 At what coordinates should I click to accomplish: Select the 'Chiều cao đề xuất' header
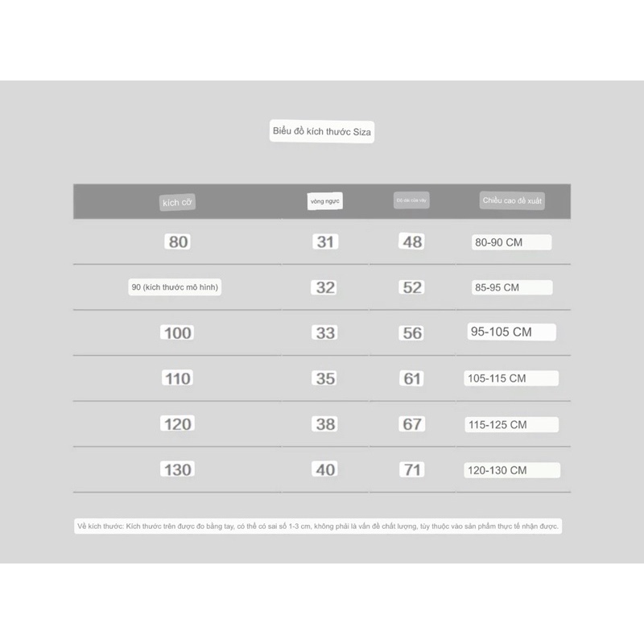tap(513, 200)
